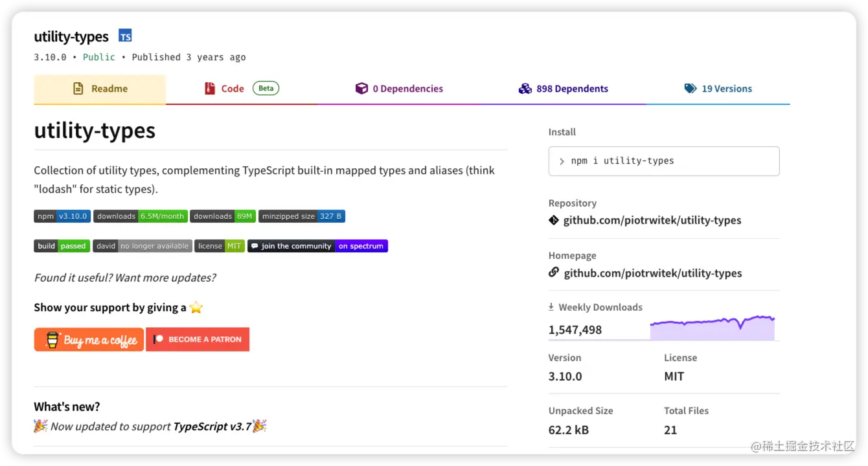Viewport: 868px width, 466px height.
Task: Click the TypeScript TS badge icon
Action: pyautogui.click(x=125, y=36)
